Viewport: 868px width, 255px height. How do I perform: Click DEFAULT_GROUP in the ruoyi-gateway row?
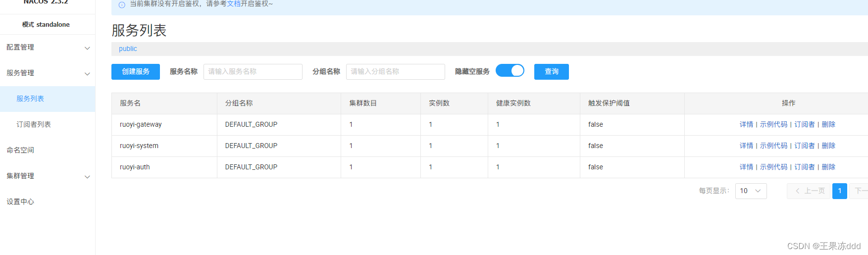(x=251, y=125)
